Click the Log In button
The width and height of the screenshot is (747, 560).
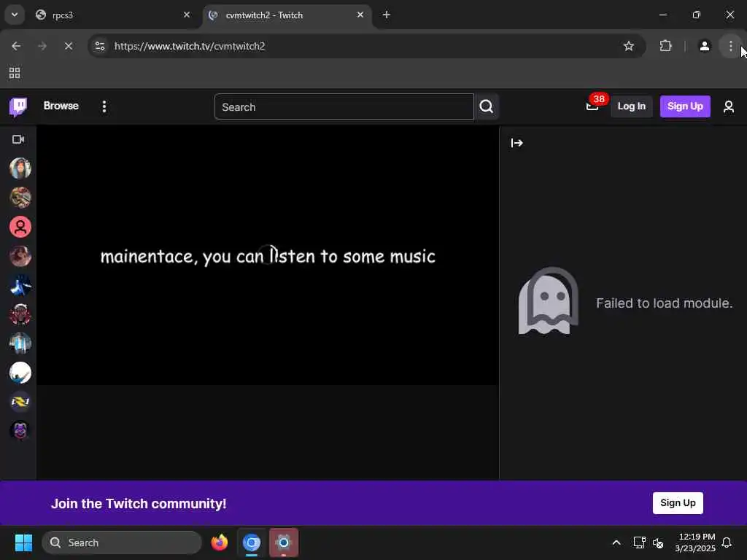[x=631, y=106]
